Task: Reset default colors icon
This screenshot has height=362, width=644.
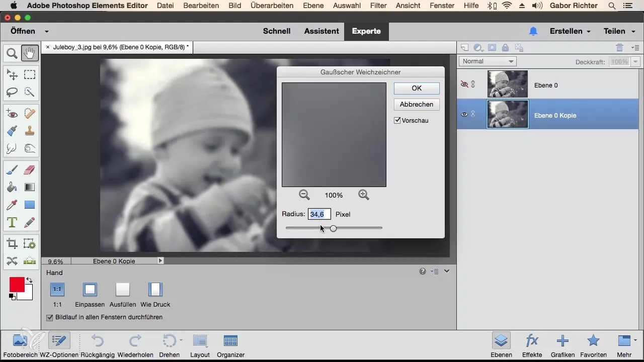Action: 12,297
